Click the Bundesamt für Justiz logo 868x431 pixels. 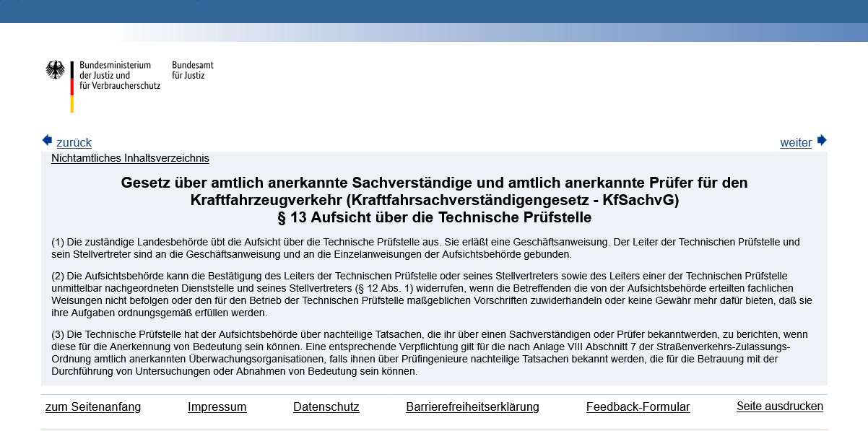pyautogui.click(x=191, y=69)
